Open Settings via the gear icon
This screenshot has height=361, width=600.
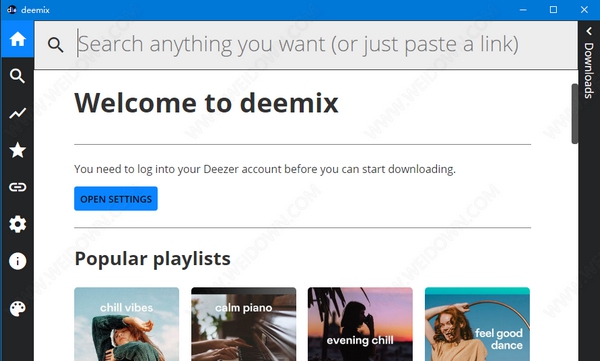point(18,224)
